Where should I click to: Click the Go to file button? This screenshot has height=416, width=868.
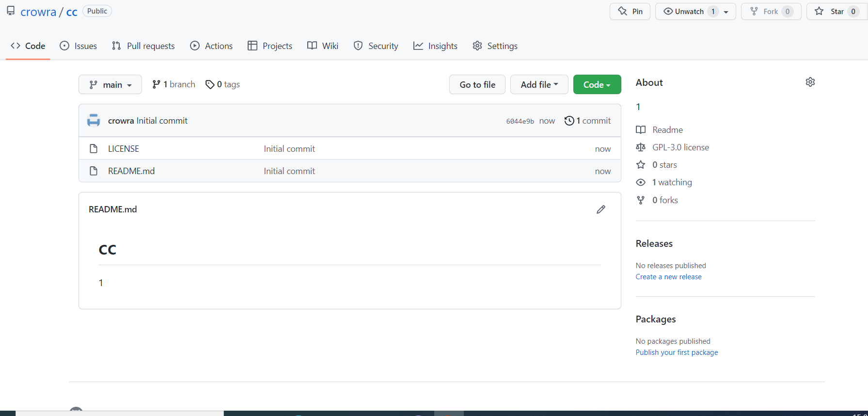[477, 84]
